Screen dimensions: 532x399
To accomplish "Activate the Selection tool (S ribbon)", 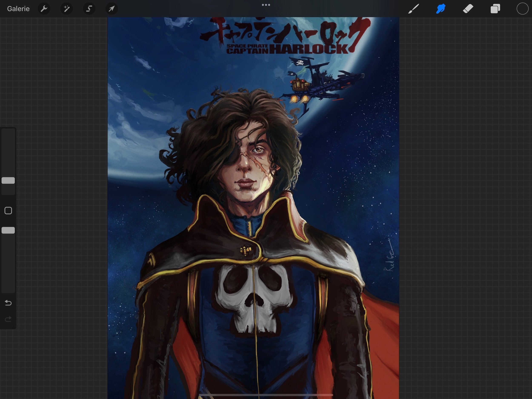I will 89,9.
